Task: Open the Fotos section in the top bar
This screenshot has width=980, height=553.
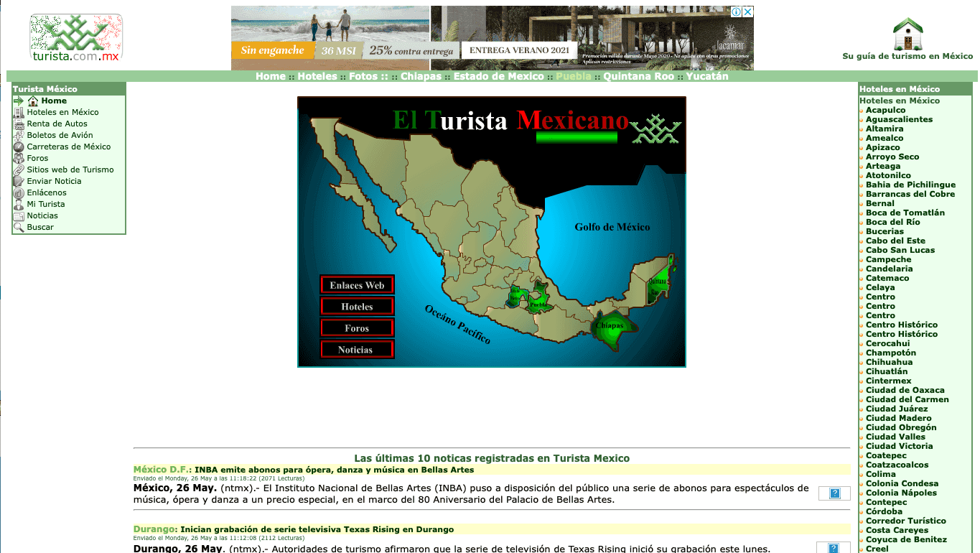Action: pos(365,76)
